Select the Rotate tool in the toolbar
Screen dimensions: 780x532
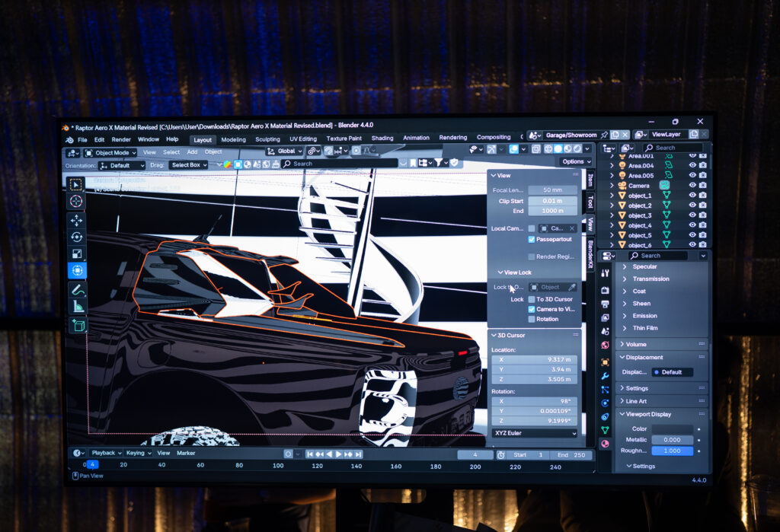[x=77, y=237]
